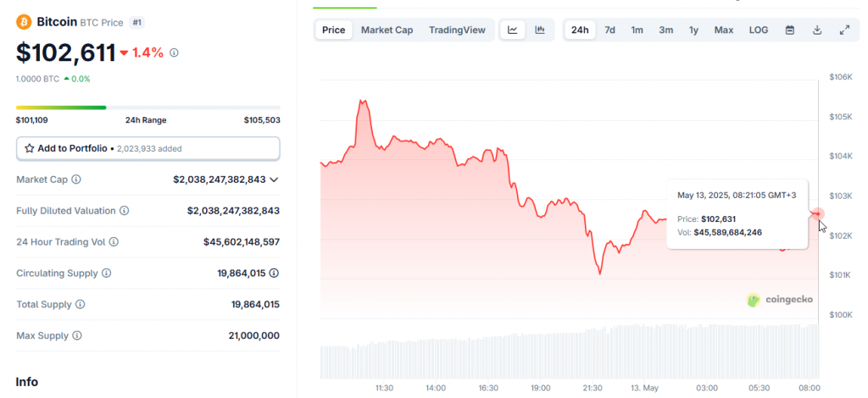Switch to candlestick chart view icon

540,30
